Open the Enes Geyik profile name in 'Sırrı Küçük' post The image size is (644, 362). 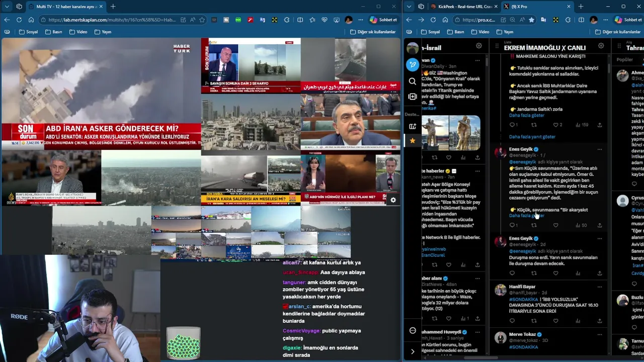pyautogui.click(x=521, y=149)
